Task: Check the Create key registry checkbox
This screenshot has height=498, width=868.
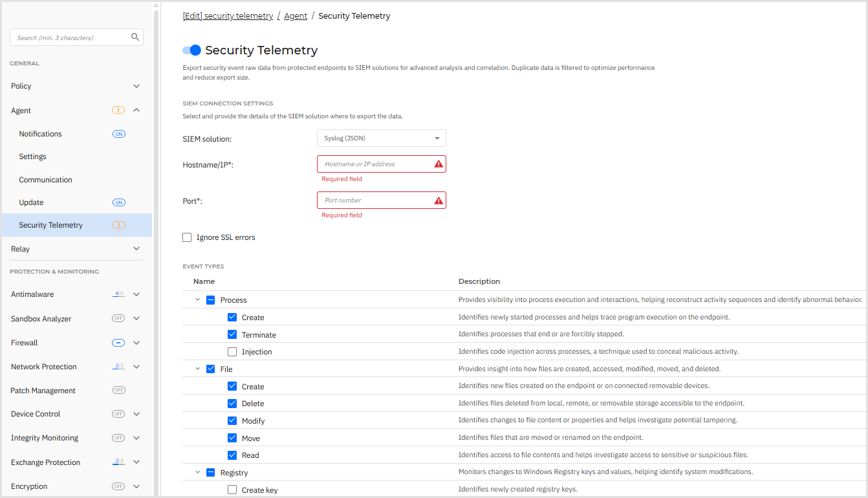Action: pyautogui.click(x=232, y=490)
